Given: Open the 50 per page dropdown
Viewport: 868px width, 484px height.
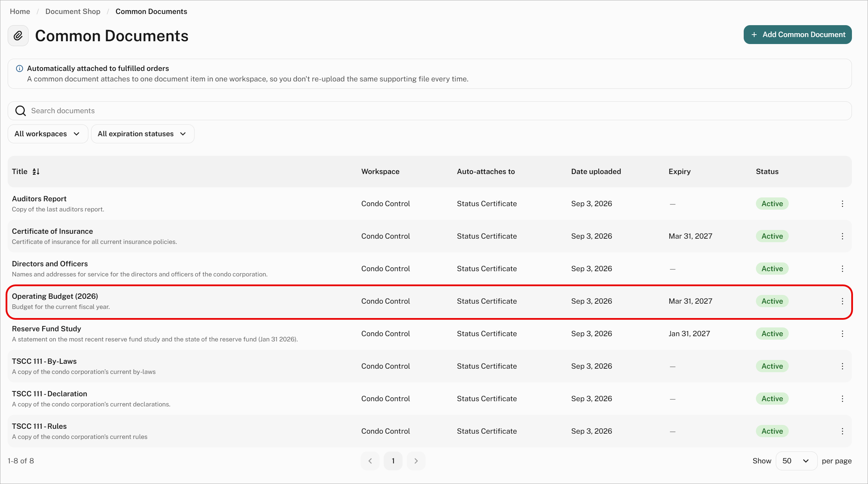Looking at the screenshot, I should click(x=796, y=461).
